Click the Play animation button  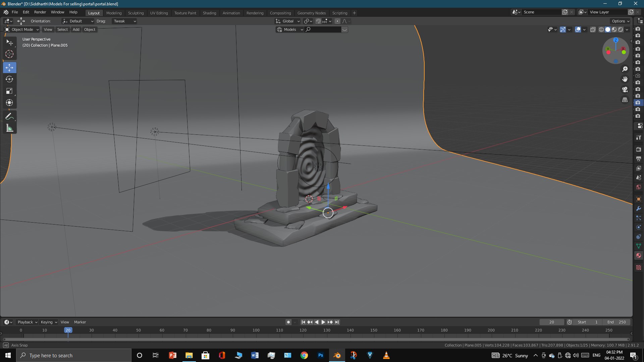(323, 322)
